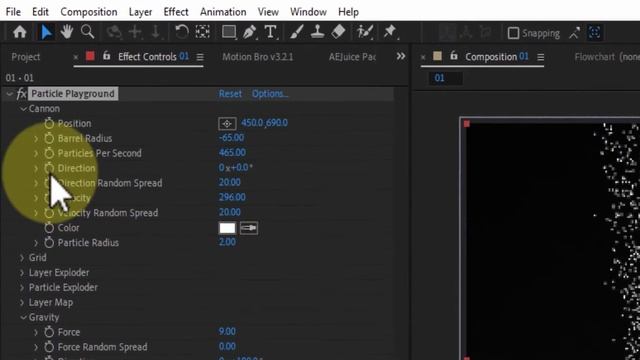Screen dimensions: 640x360
Task: Select the Eraser tool
Action: [x=338, y=32]
